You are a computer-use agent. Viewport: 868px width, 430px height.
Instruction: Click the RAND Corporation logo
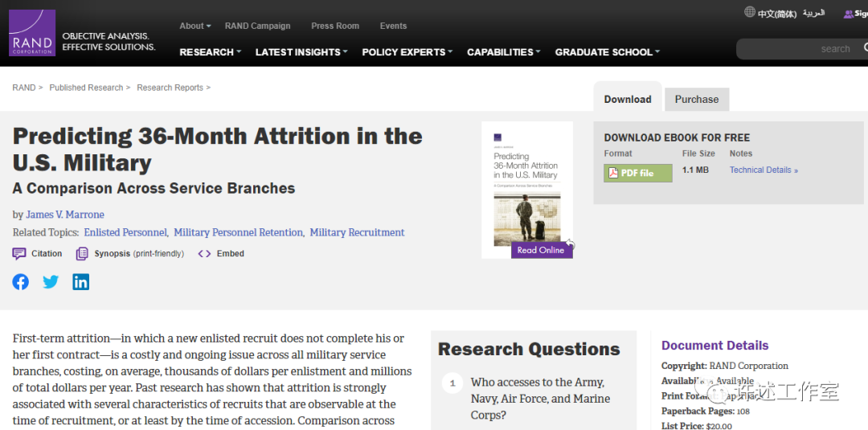(x=32, y=33)
